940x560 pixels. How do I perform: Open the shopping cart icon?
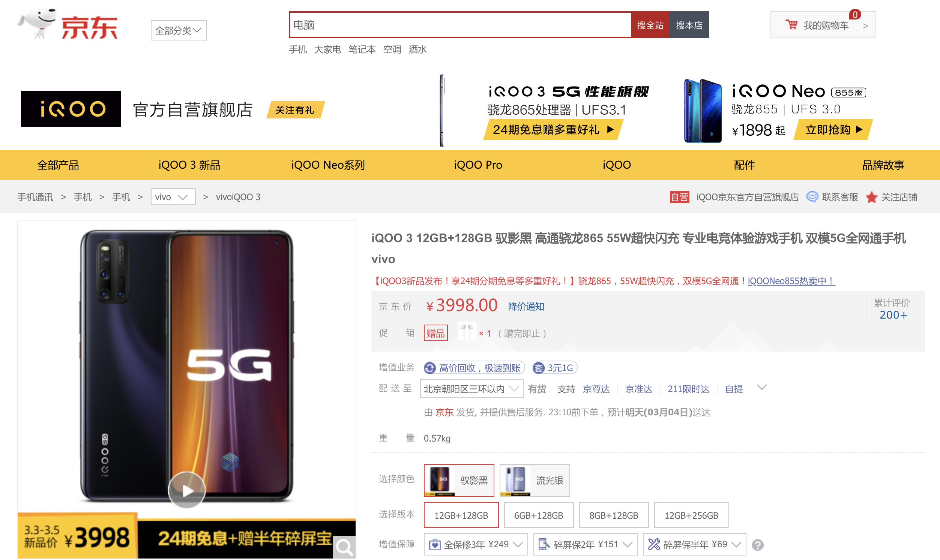[791, 25]
